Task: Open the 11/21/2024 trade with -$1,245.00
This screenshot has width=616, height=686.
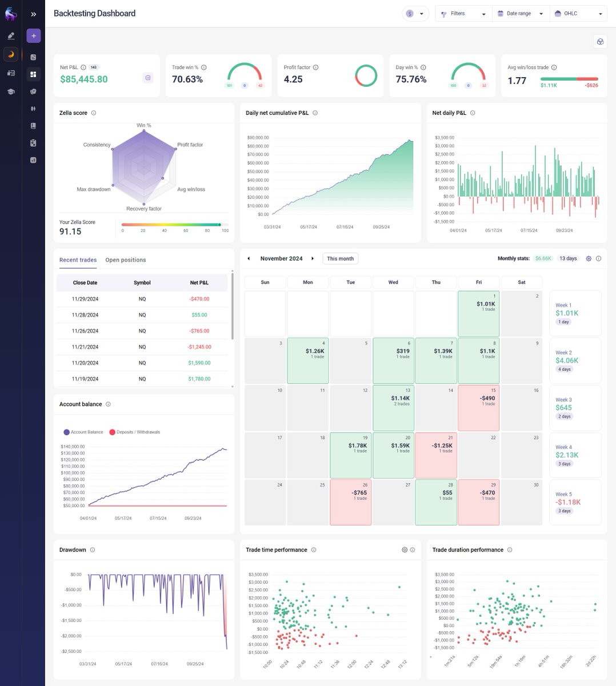Action: (142, 347)
